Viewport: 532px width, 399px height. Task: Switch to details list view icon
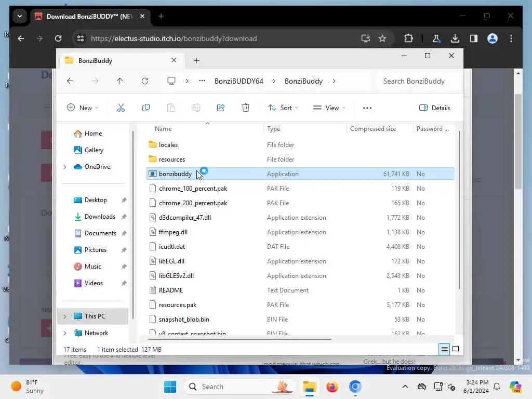click(445, 349)
